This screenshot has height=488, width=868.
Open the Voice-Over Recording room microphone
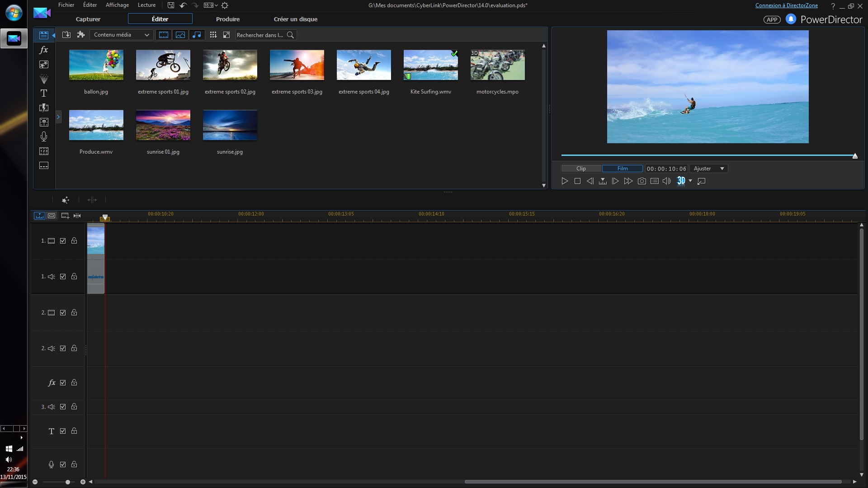coord(44,136)
